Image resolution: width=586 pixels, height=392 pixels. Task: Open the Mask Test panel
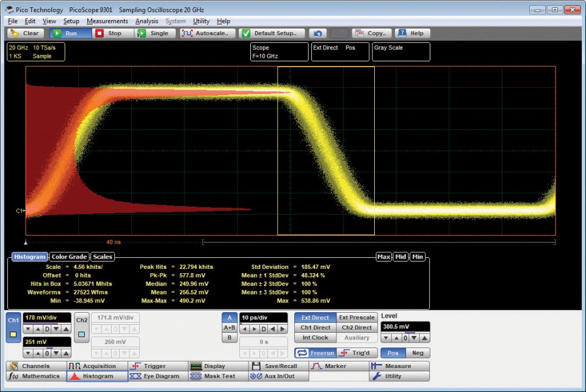pos(215,377)
